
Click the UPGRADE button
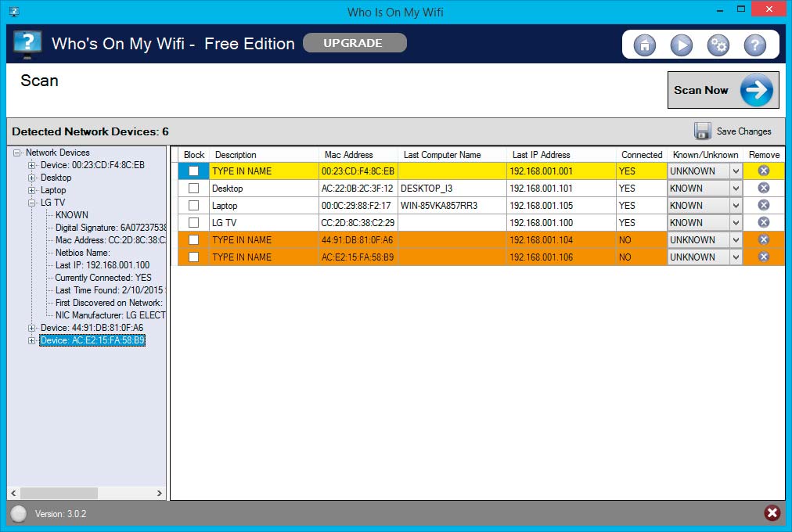[355, 43]
